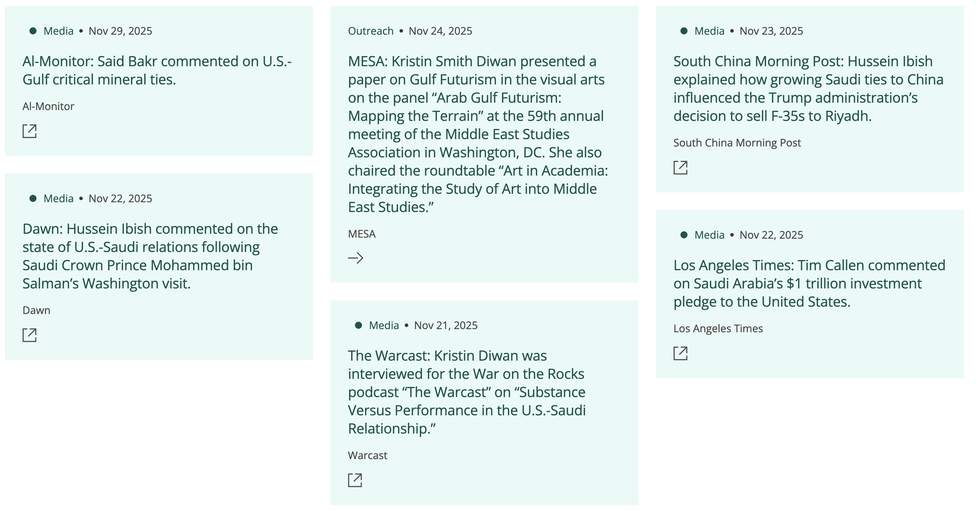Screen dimensions: 980x511
Task: Click the Al-Monitor source name text
Action: pos(48,107)
